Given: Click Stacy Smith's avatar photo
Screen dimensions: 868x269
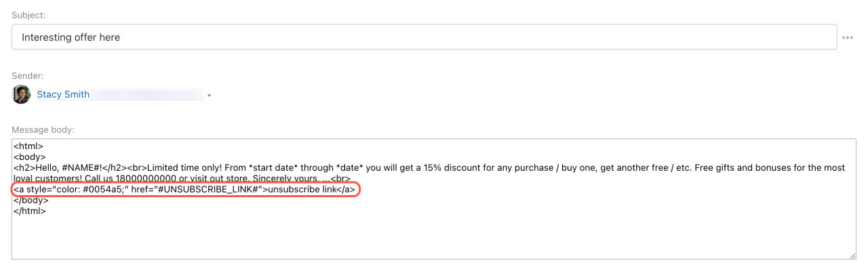Looking at the screenshot, I should 22,94.
